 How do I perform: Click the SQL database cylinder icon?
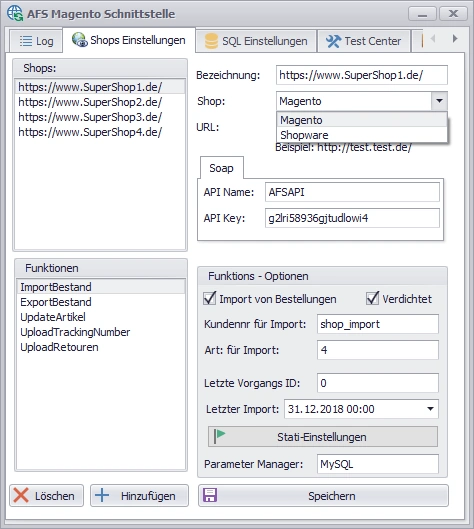pyautogui.click(x=211, y=41)
